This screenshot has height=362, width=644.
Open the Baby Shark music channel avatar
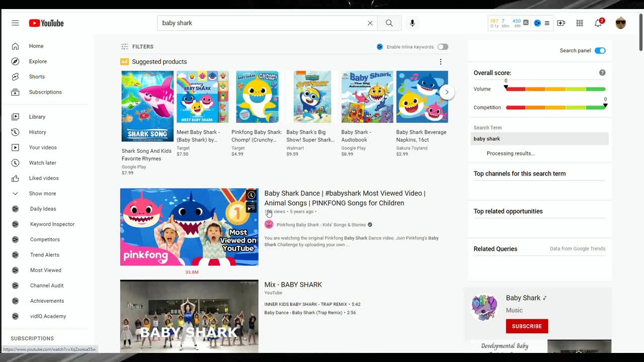(x=485, y=307)
